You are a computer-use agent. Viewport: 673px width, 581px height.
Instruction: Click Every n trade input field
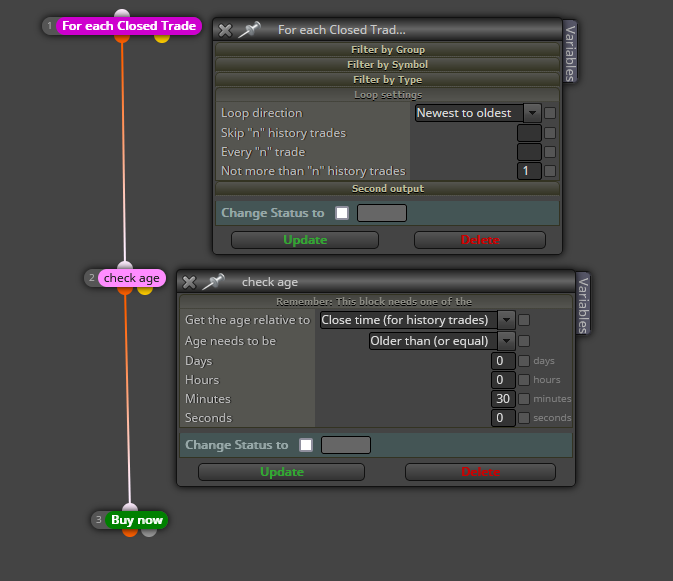[x=529, y=152]
